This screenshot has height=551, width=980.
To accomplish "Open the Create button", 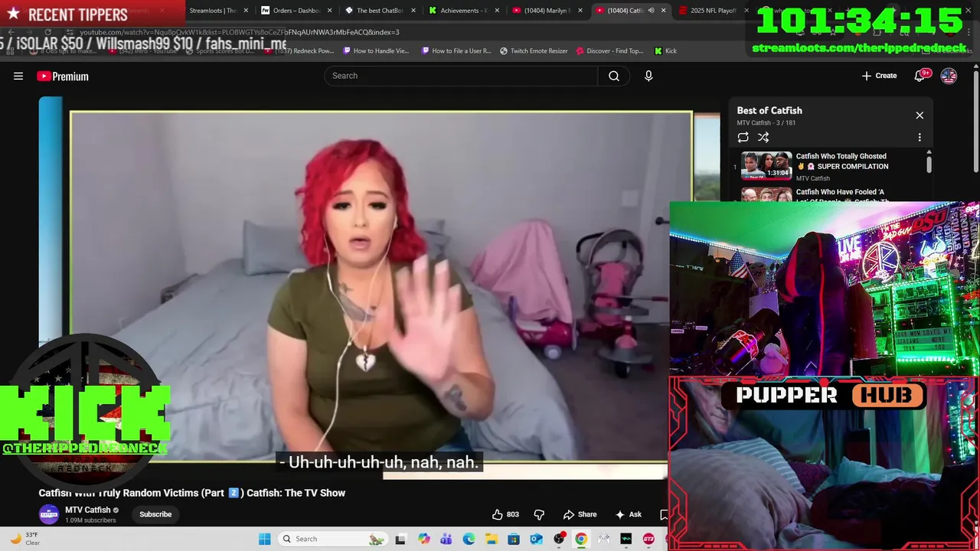I will click(x=879, y=76).
